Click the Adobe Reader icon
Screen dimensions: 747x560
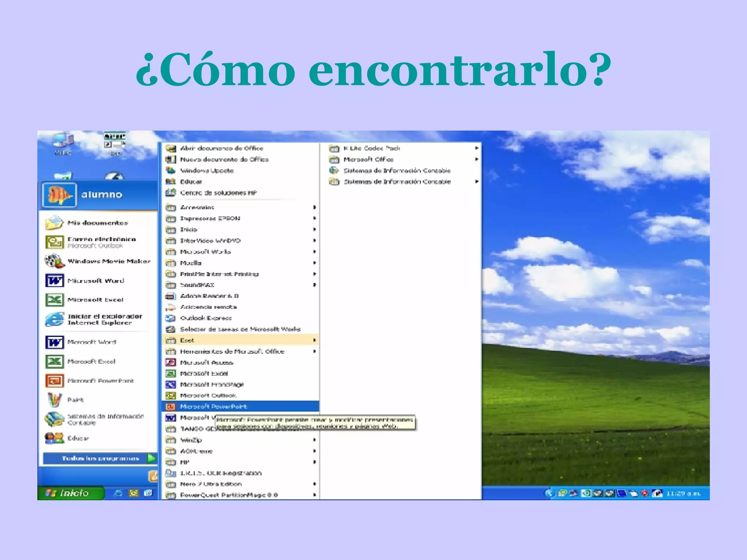coord(170,296)
